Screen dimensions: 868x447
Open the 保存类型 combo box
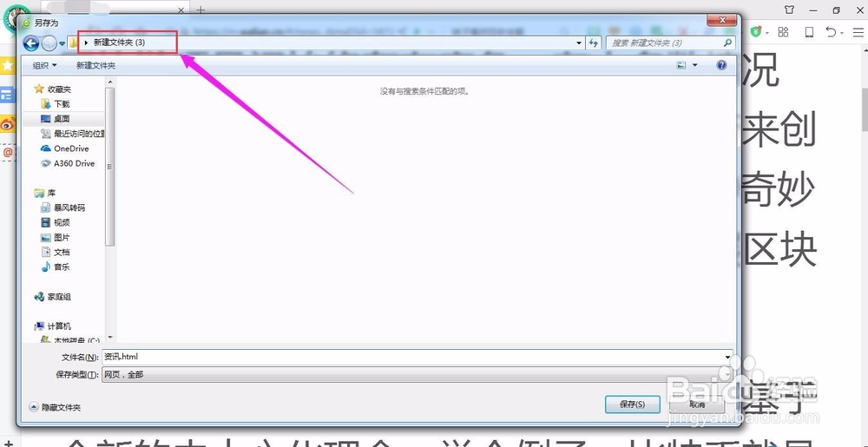[x=417, y=375]
